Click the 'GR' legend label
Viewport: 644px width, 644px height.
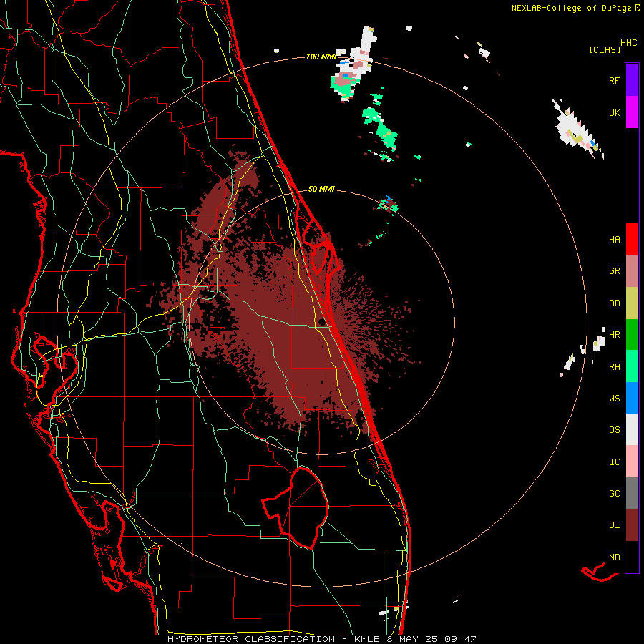pos(614,271)
